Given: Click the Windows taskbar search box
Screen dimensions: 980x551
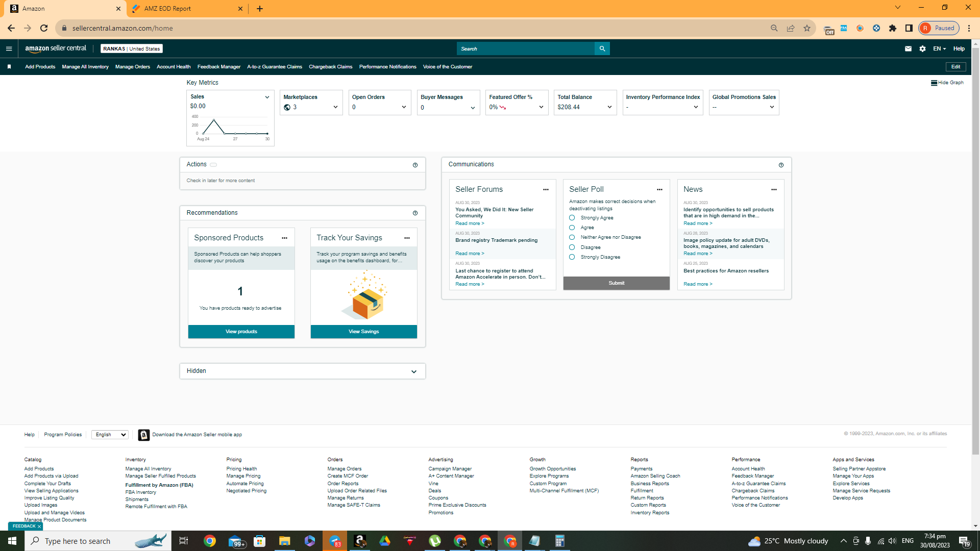Looking at the screenshot, I should click(98, 541).
